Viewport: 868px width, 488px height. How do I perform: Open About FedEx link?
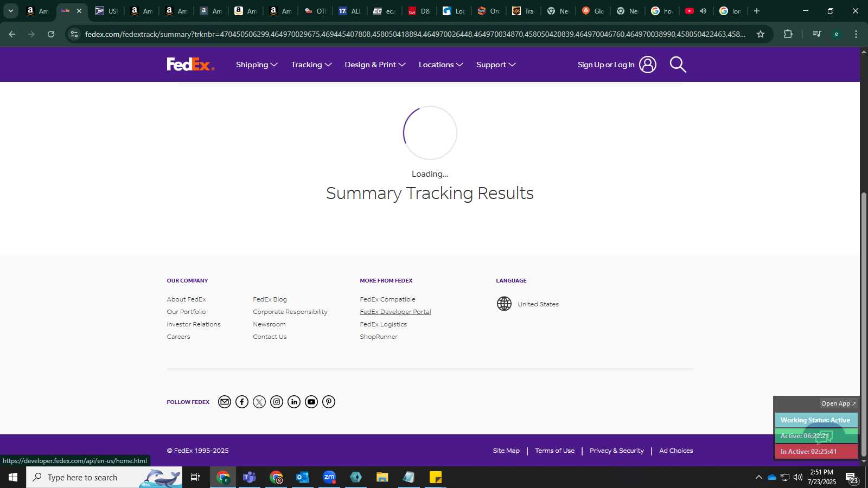(186, 299)
